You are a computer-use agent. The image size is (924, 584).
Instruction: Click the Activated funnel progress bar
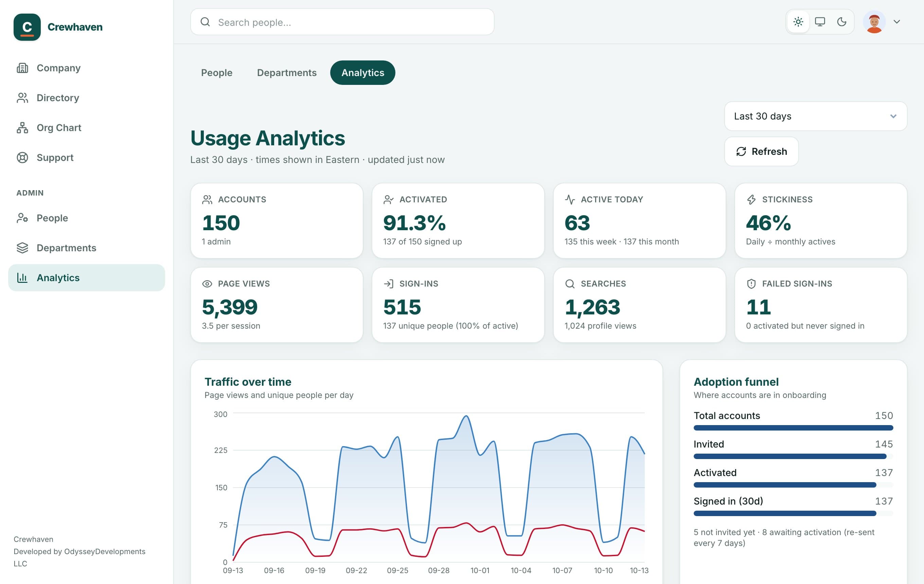793,485
